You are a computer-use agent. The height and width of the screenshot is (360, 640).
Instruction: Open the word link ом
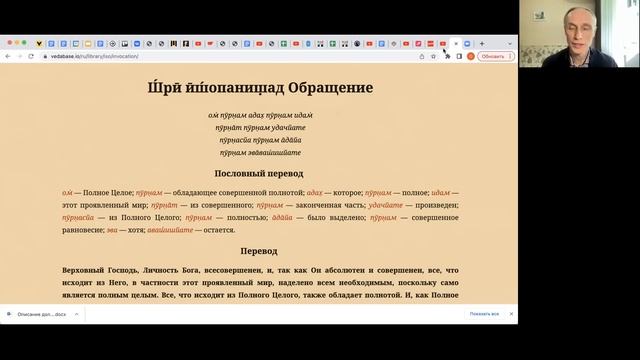(67, 193)
